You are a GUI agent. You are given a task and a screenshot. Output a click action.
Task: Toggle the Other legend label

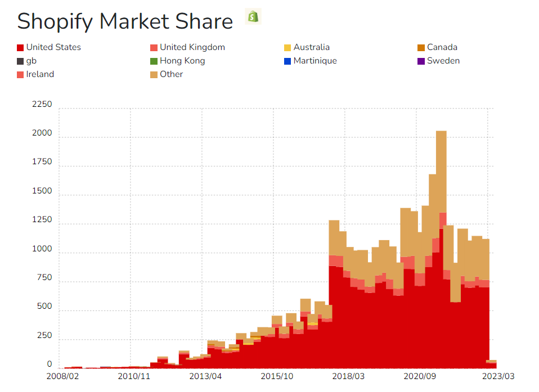point(172,74)
